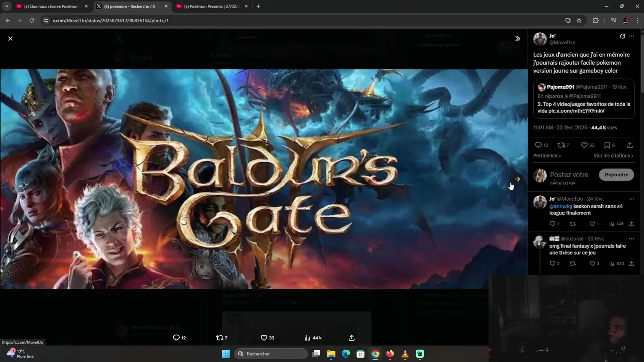Screen dimensions: 644x362
Task: Open Jo' profile avatar on main tweet
Action: (x=540, y=39)
